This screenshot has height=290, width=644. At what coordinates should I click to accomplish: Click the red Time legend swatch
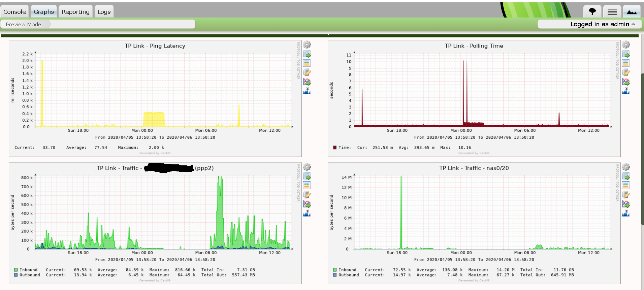coord(335,148)
